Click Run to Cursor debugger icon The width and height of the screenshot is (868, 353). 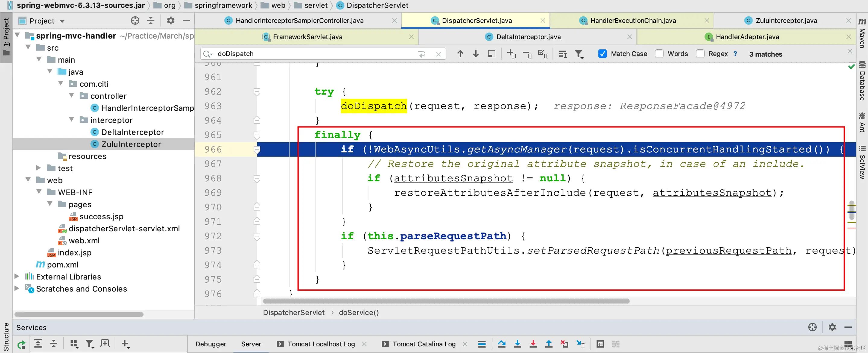click(x=580, y=344)
